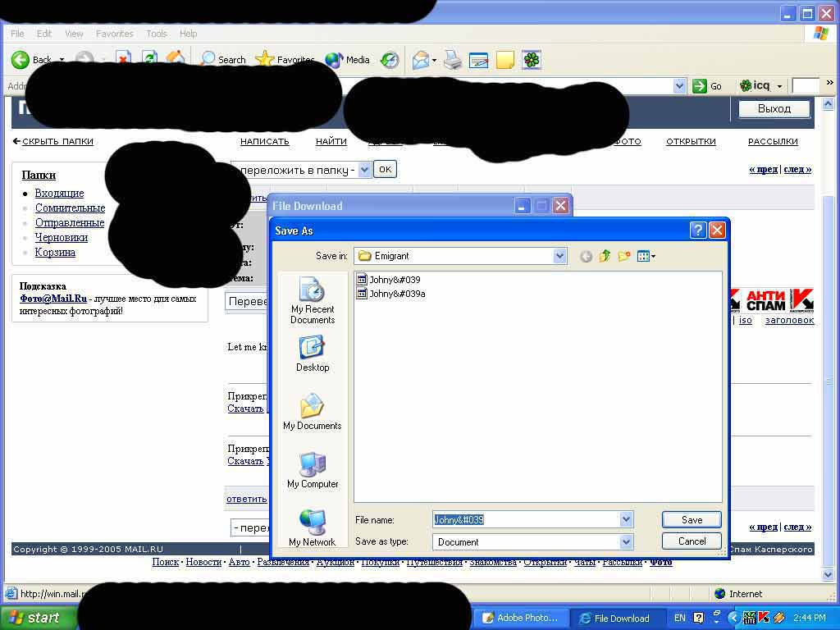Open the Help menu

[x=188, y=34]
